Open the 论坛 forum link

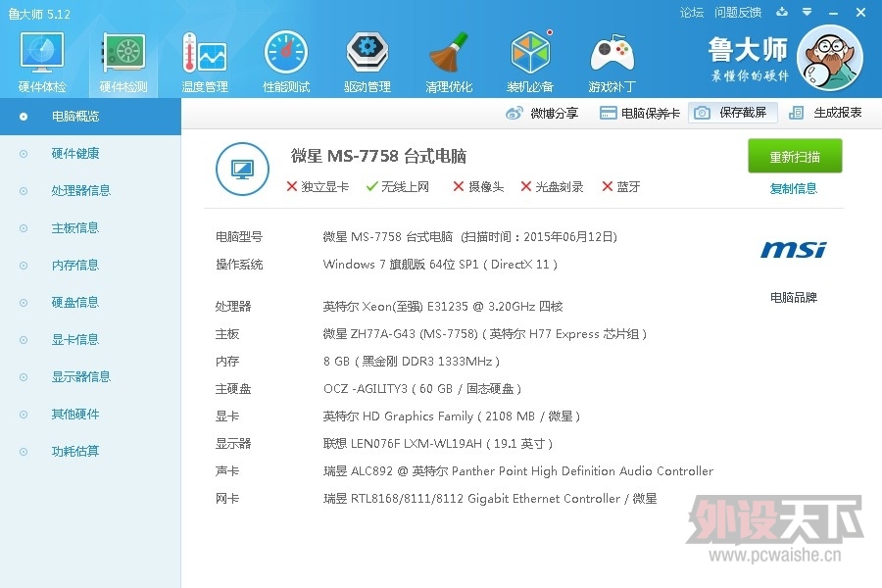point(692,13)
